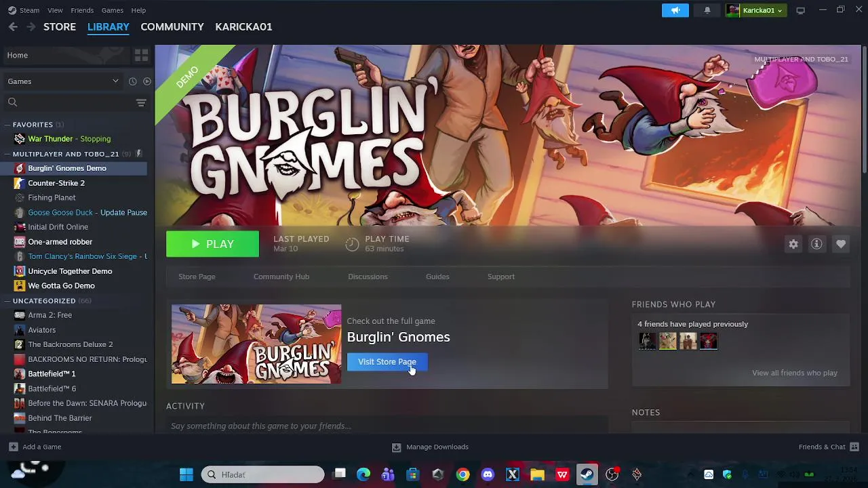
Task: Open Microsoft Edge from the taskbar
Action: click(x=363, y=474)
